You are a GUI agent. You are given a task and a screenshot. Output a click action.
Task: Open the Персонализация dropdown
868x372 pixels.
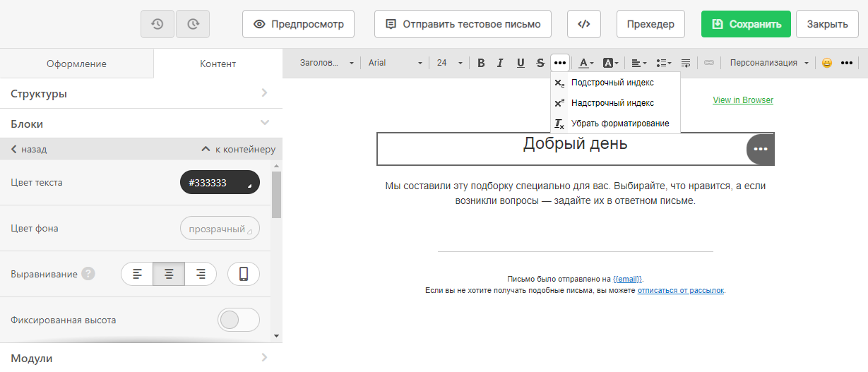(x=769, y=63)
